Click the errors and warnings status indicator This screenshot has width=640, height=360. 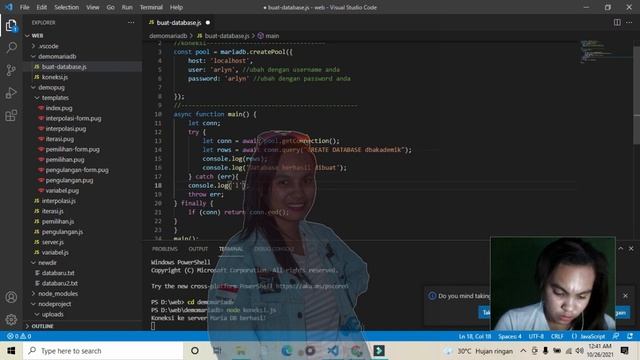19,336
